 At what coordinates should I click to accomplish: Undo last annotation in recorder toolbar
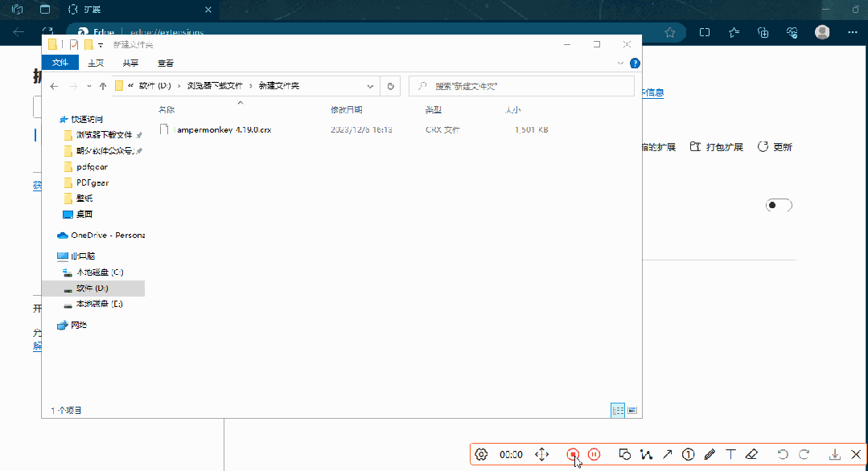783,454
